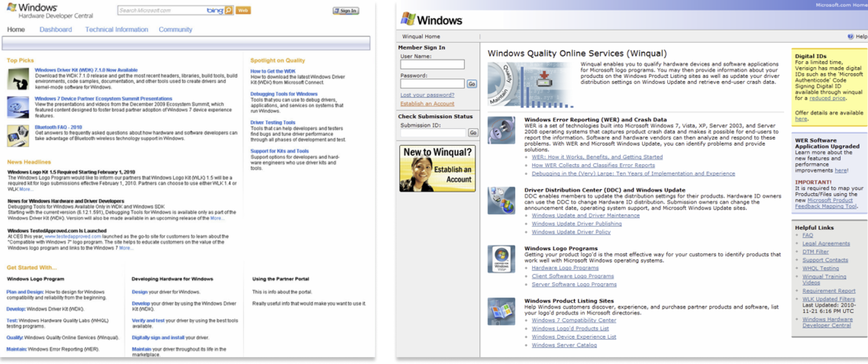Click the Sign In button
The height and width of the screenshot is (364, 868).
click(346, 11)
